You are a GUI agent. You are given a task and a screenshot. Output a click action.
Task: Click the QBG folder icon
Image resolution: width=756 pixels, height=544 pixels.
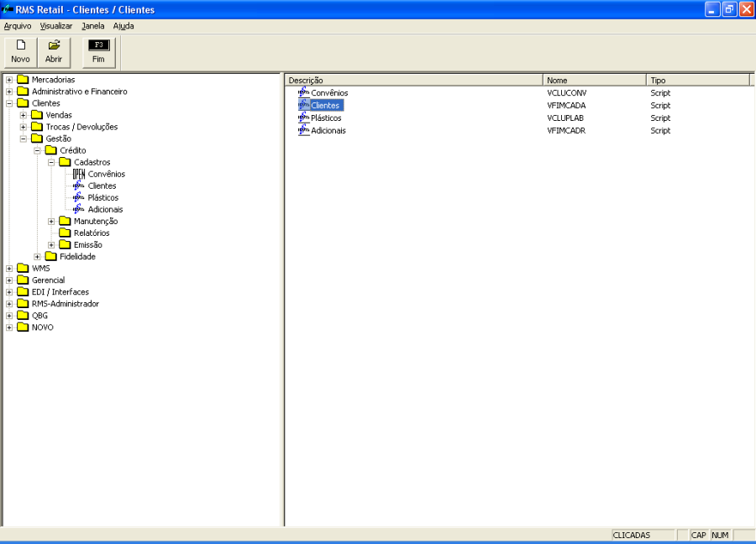(23, 316)
